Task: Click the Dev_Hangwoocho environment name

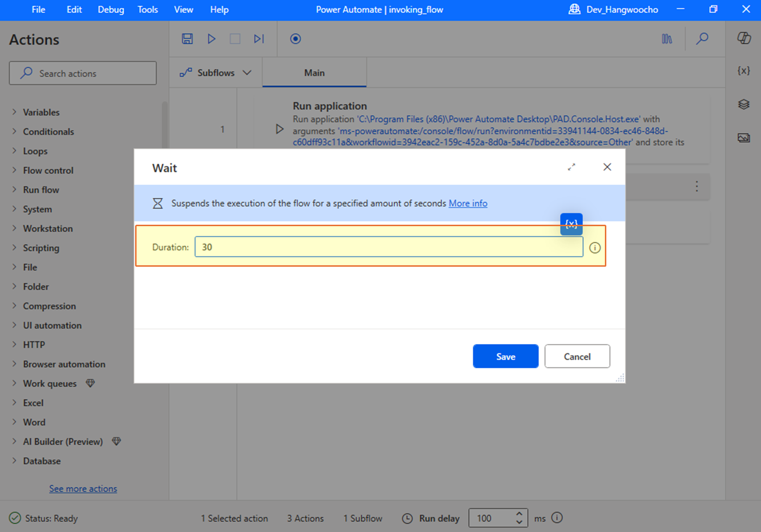Action: tap(622, 10)
